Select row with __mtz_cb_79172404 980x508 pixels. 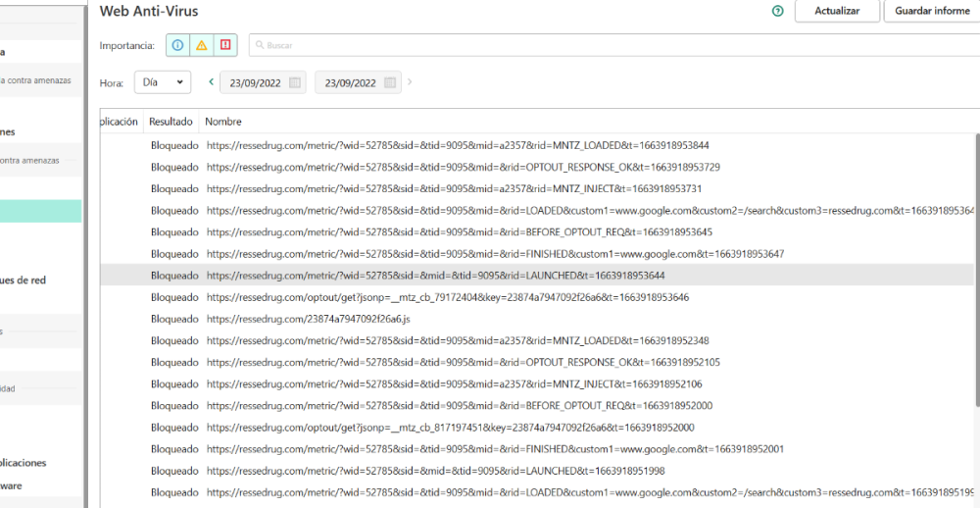pyautogui.click(x=537, y=297)
